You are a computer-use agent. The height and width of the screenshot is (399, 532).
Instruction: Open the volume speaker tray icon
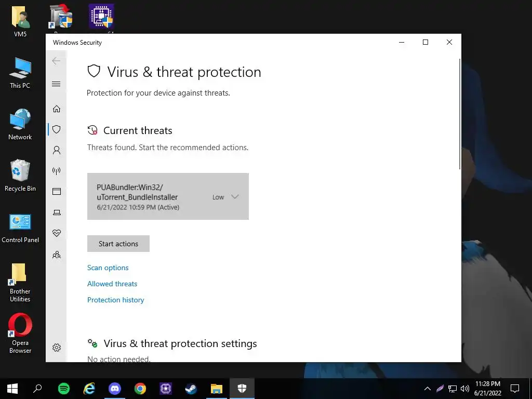coord(465,389)
